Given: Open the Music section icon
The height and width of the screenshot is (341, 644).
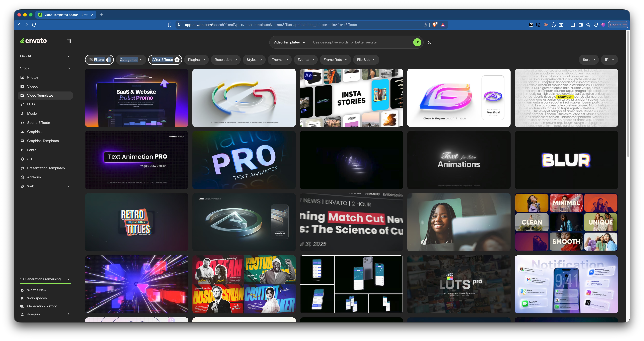Looking at the screenshot, I should click(x=22, y=114).
